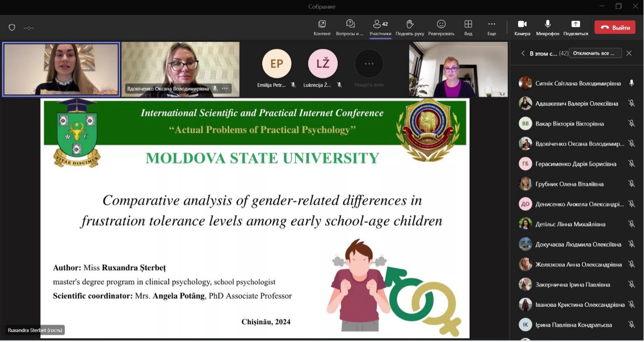
Task: Click the MOLDOVA STATE UNIVERSITY slide heading
Action: (x=263, y=158)
